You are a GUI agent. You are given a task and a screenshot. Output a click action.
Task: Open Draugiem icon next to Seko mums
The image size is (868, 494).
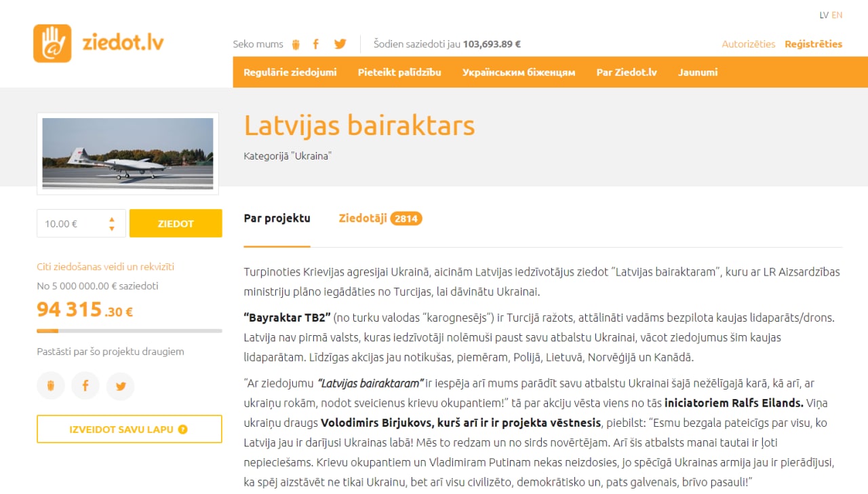click(x=296, y=44)
